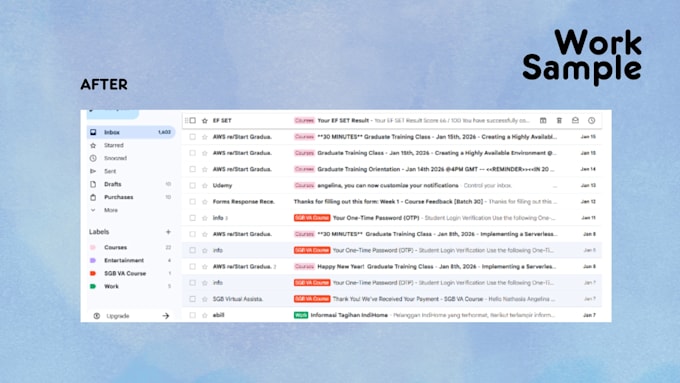Archive the EF SET email
This screenshot has height=383, width=680.
click(543, 121)
